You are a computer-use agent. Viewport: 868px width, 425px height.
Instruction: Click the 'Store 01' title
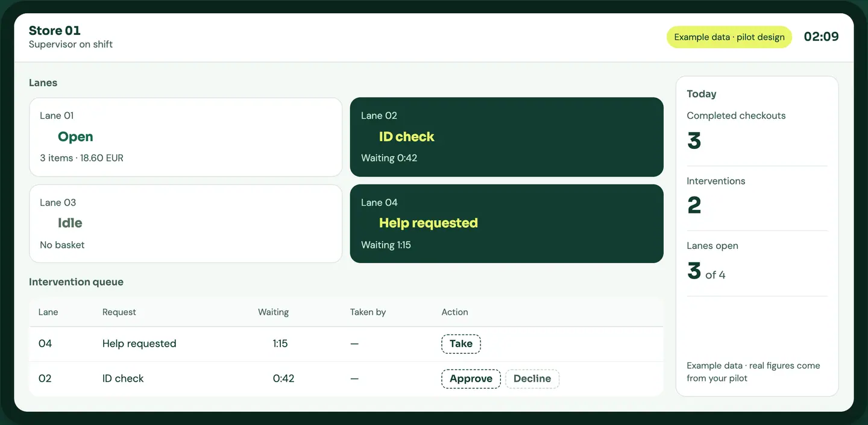click(55, 31)
